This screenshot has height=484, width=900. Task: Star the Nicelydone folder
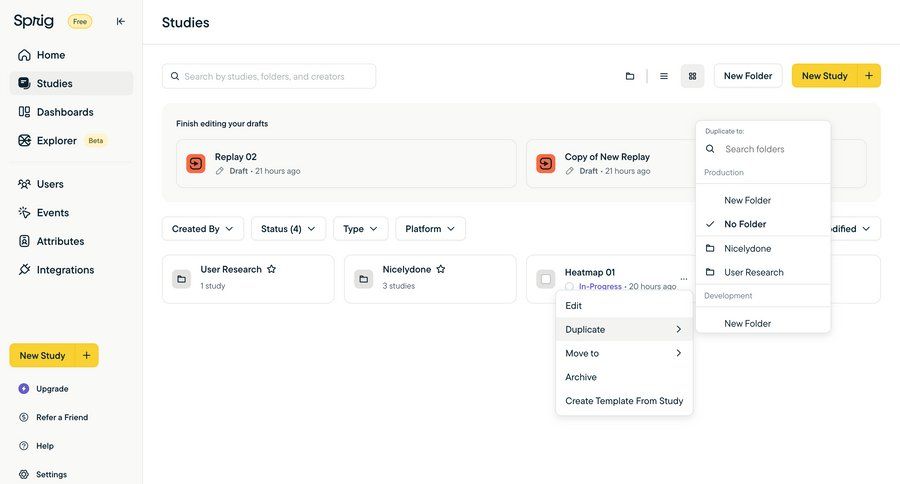(x=441, y=269)
